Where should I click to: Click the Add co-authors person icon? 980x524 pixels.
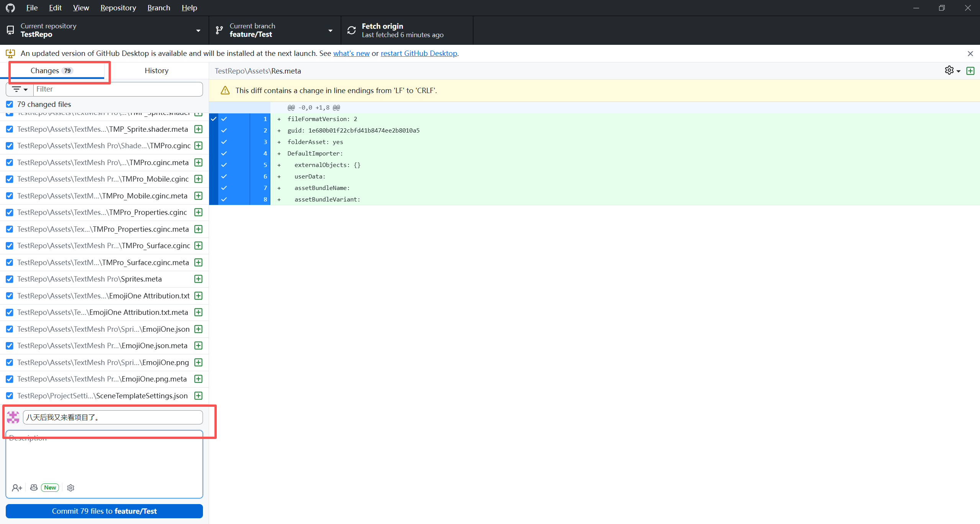coord(17,488)
